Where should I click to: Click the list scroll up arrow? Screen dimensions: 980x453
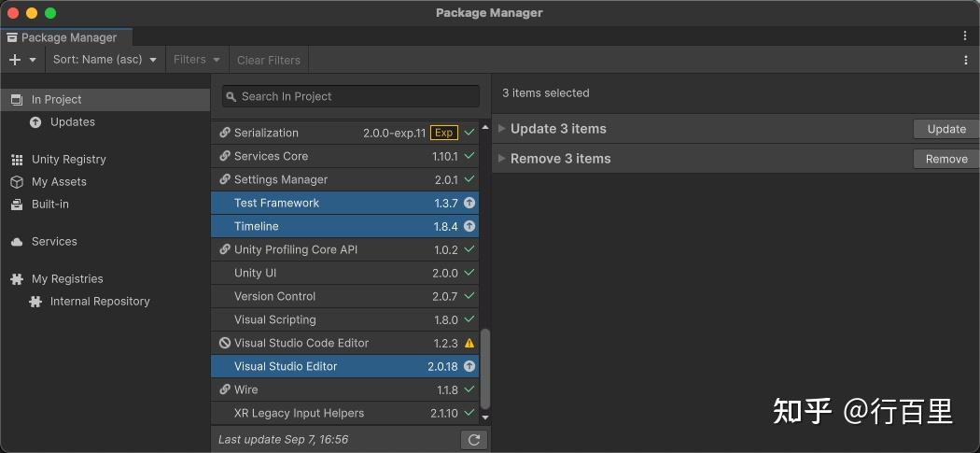(485, 127)
